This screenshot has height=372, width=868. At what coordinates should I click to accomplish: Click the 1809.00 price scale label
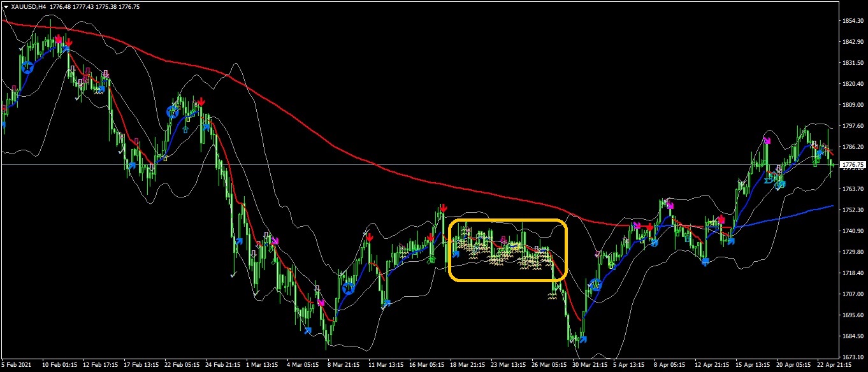coord(852,105)
